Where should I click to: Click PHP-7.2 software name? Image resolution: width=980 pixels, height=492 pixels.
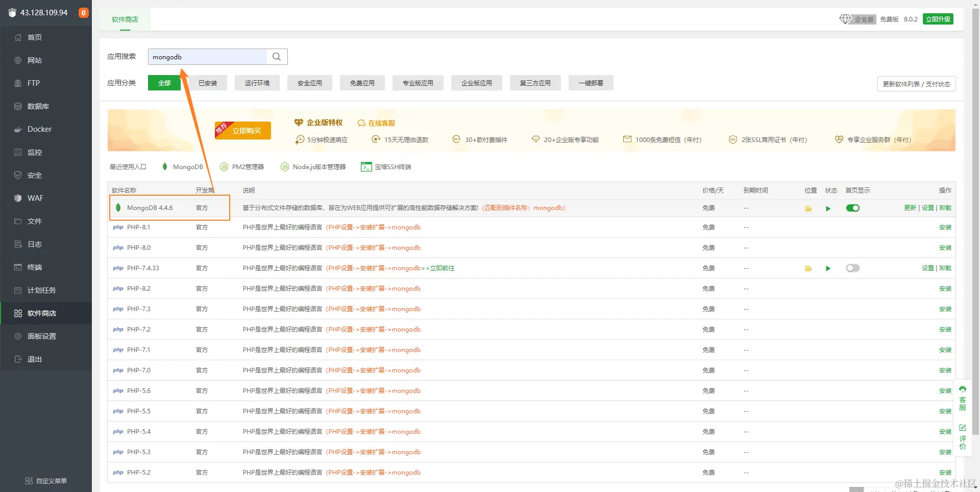[139, 330]
